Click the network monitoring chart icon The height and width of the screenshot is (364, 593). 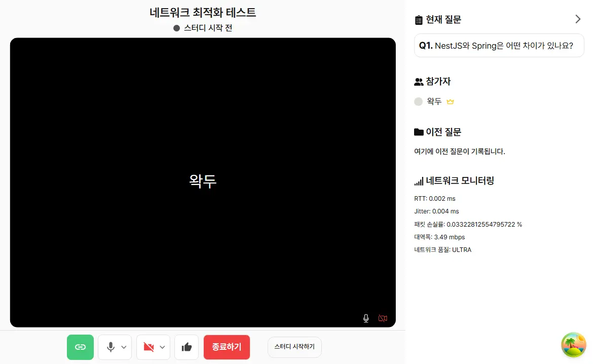[x=419, y=180]
